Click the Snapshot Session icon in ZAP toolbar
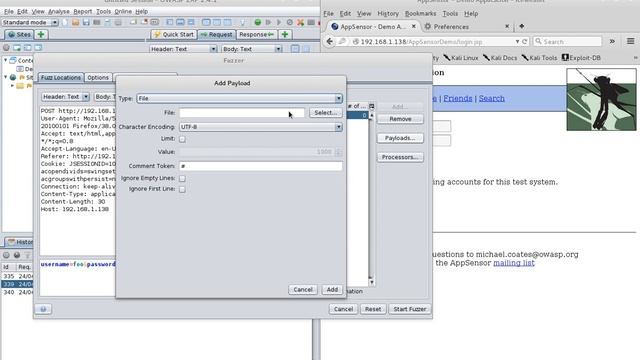The height and width of the screenshot is (360, 640). tap(97, 22)
